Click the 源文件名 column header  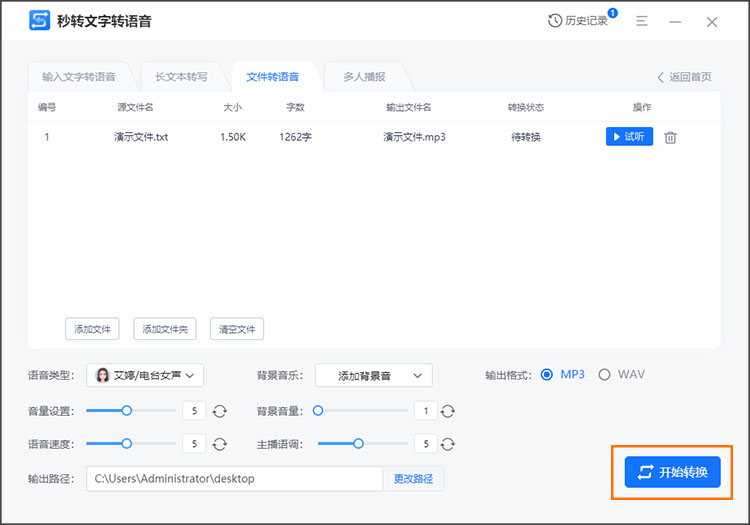click(x=135, y=107)
